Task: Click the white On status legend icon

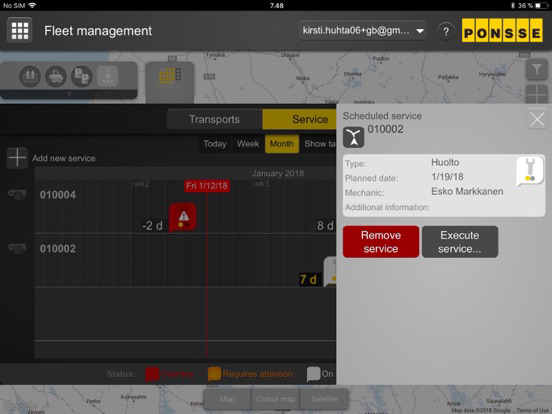Action: click(x=313, y=374)
